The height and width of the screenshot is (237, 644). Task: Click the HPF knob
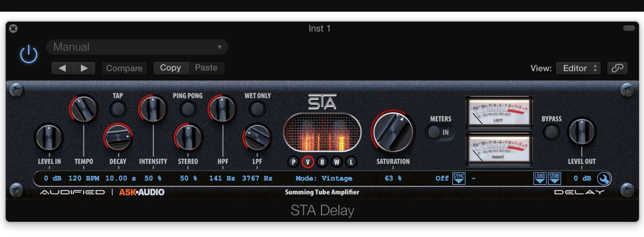click(x=222, y=109)
